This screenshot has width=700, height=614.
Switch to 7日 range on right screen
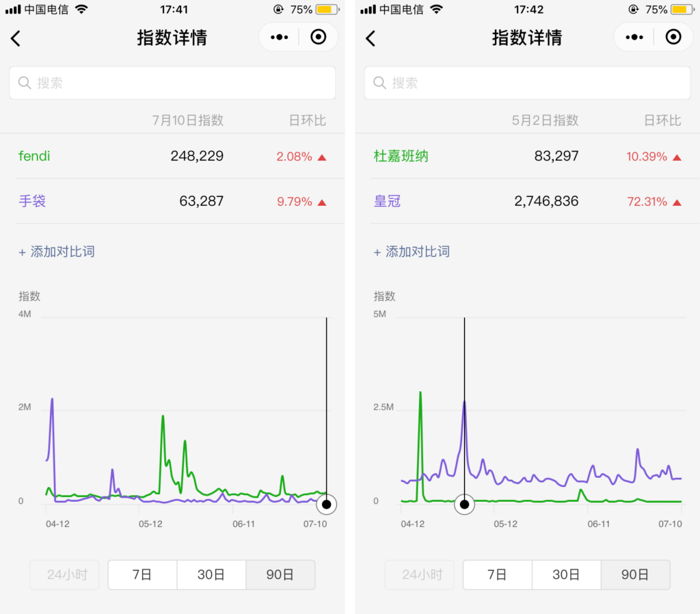[498, 575]
